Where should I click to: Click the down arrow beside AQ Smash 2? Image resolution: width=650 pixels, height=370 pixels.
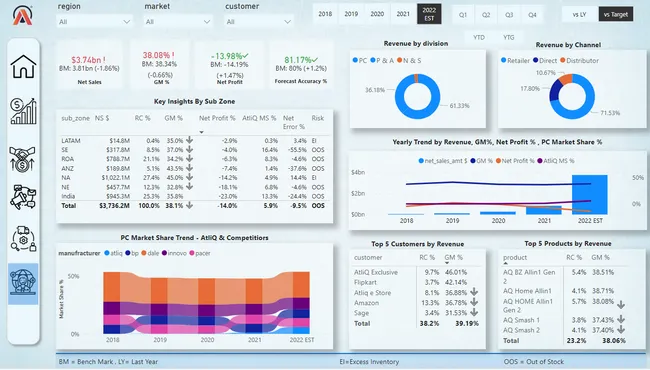click(x=621, y=330)
